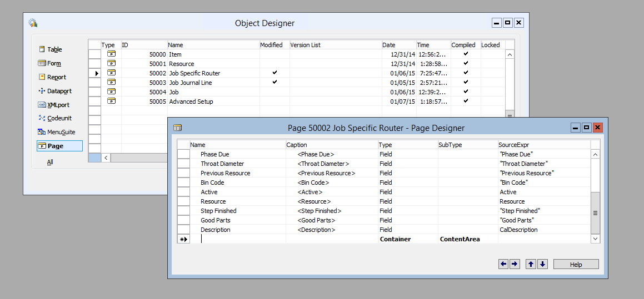This screenshot has width=644, height=299.
Task: Select the Report object type
Action: tap(52, 77)
